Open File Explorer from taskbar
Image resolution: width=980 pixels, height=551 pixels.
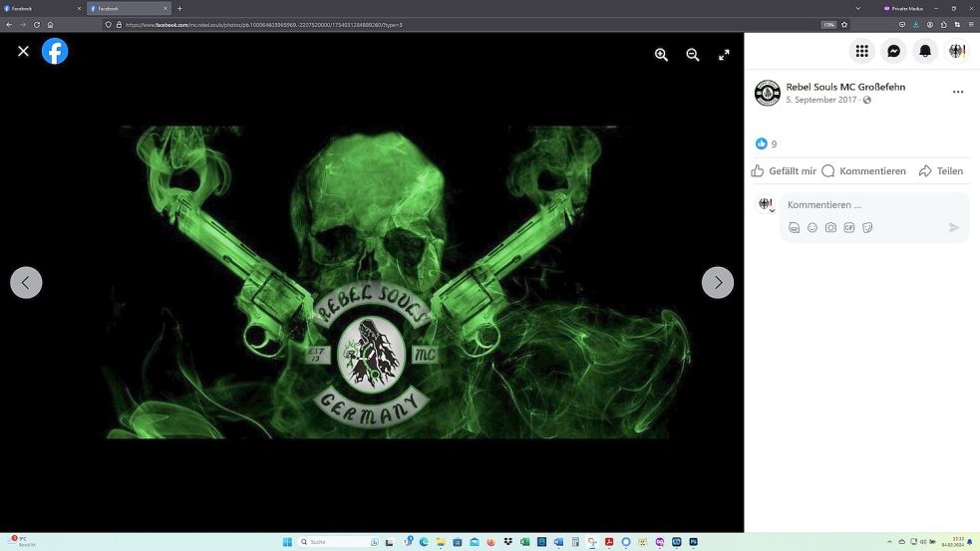pyautogui.click(x=441, y=542)
